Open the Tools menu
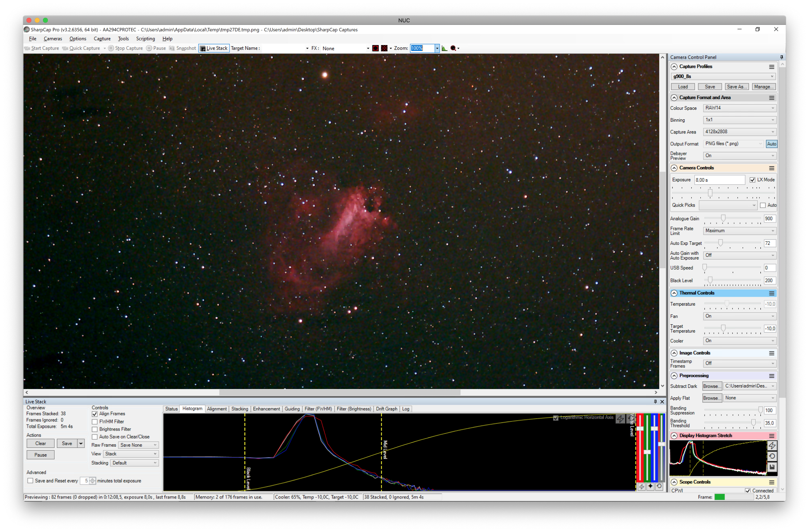 coord(123,39)
